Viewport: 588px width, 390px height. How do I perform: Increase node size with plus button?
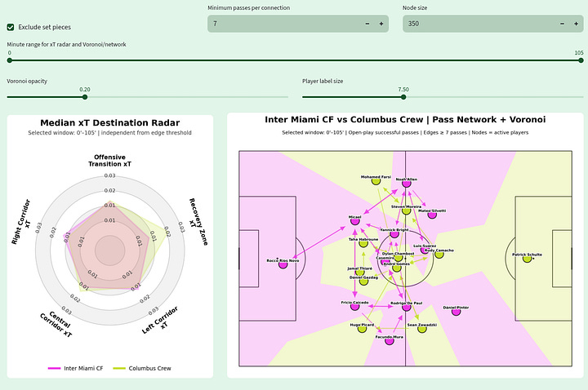(576, 24)
